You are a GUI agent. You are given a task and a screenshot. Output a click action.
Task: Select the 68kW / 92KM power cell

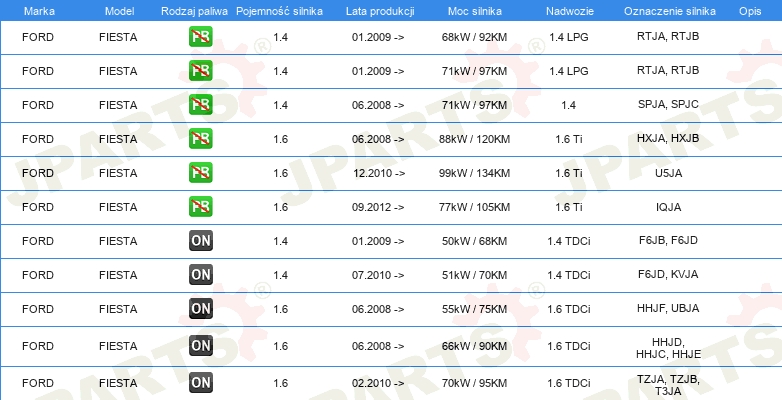(474, 37)
